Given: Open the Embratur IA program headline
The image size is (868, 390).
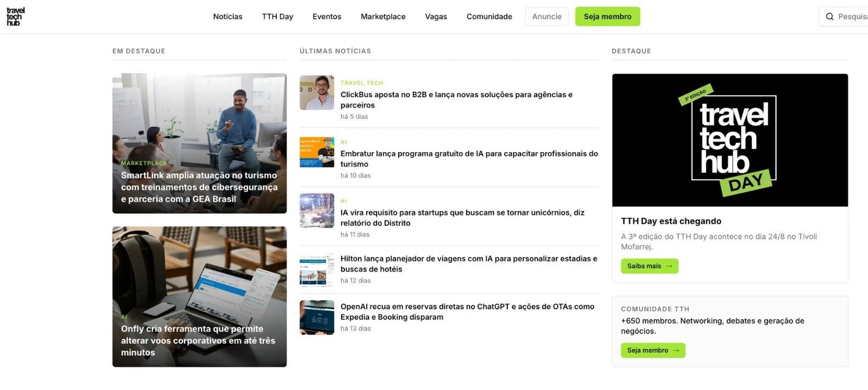Looking at the screenshot, I should [469, 159].
